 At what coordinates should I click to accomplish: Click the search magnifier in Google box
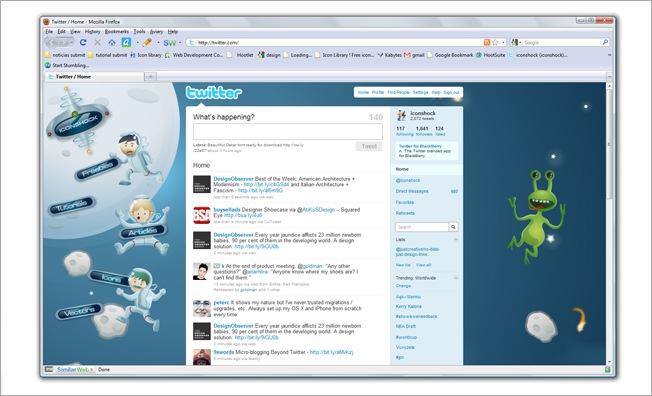pyautogui.click(x=605, y=42)
